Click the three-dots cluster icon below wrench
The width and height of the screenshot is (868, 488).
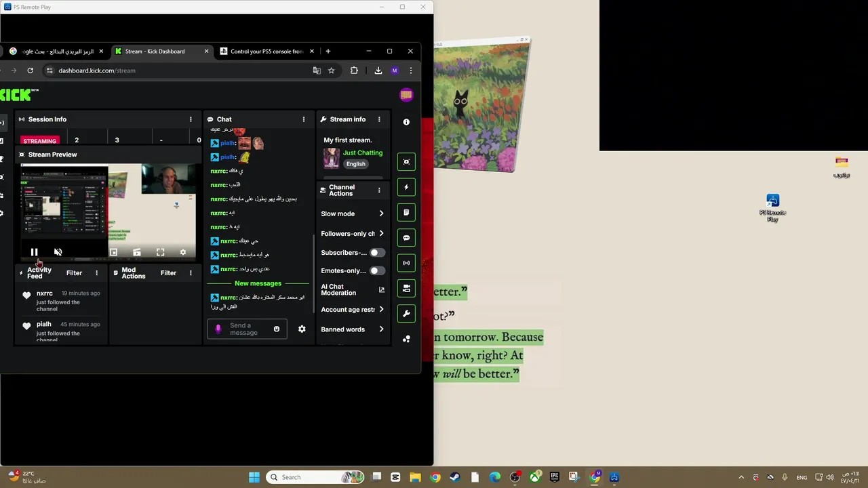(x=406, y=339)
